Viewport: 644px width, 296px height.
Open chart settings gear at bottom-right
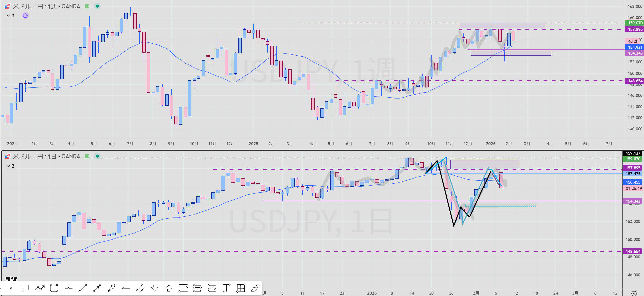coord(634,293)
